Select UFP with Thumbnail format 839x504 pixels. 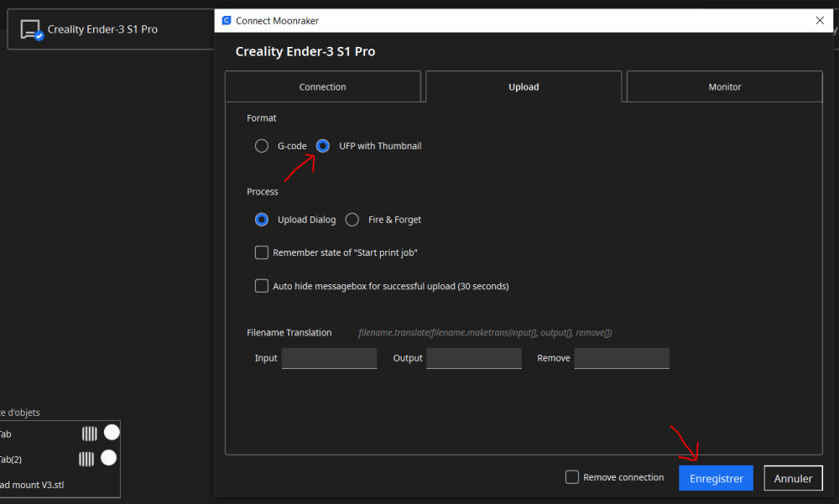pyautogui.click(x=323, y=146)
